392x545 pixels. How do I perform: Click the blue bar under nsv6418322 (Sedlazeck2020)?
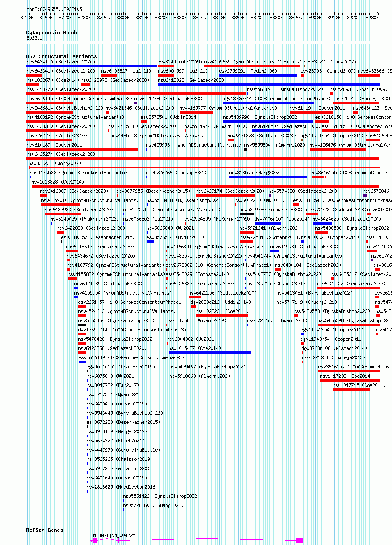coord(269,85)
